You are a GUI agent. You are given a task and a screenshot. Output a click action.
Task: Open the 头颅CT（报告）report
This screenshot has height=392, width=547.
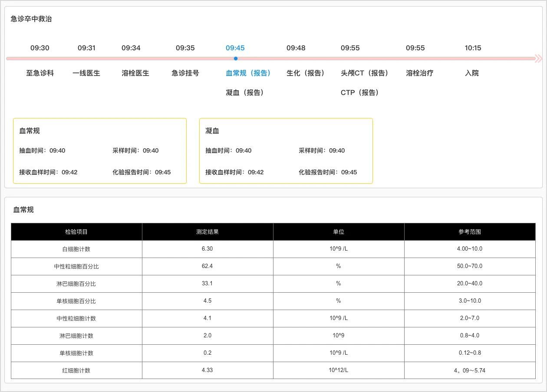(365, 73)
